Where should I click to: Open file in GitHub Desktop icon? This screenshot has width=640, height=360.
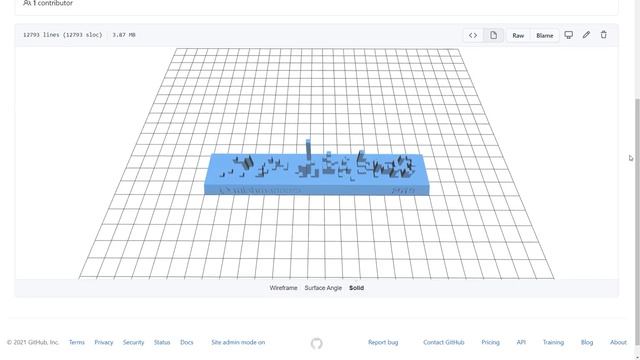(x=569, y=35)
